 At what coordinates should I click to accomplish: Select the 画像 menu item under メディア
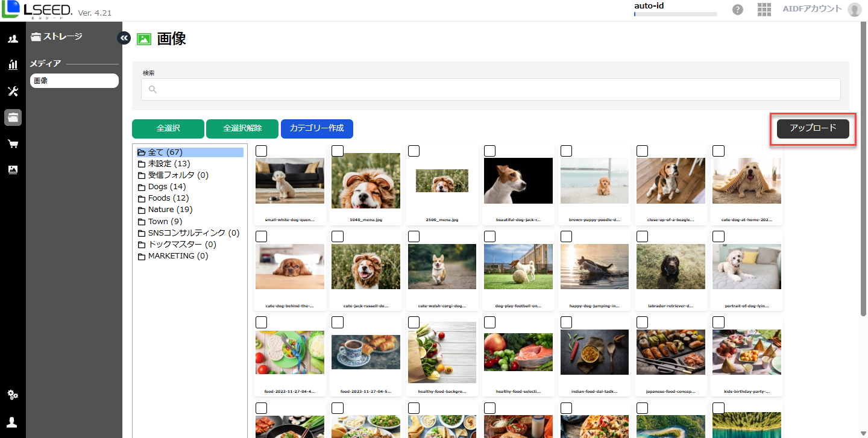(x=74, y=81)
